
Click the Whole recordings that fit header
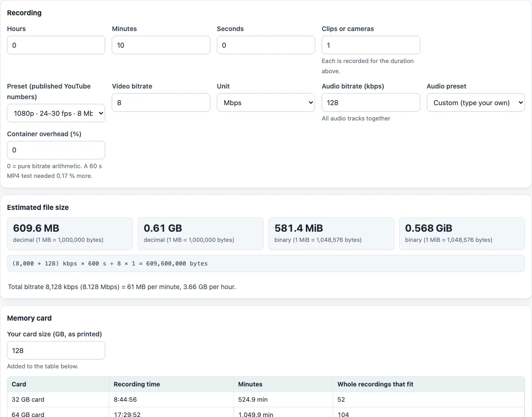coord(429,385)
